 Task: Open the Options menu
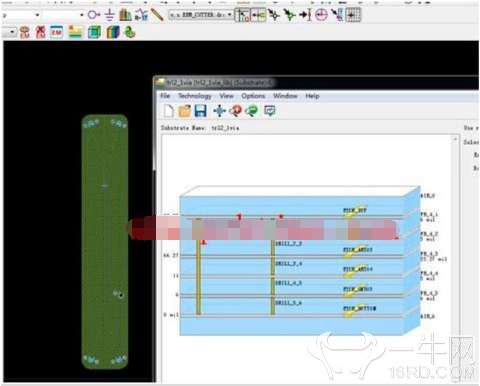253,96
